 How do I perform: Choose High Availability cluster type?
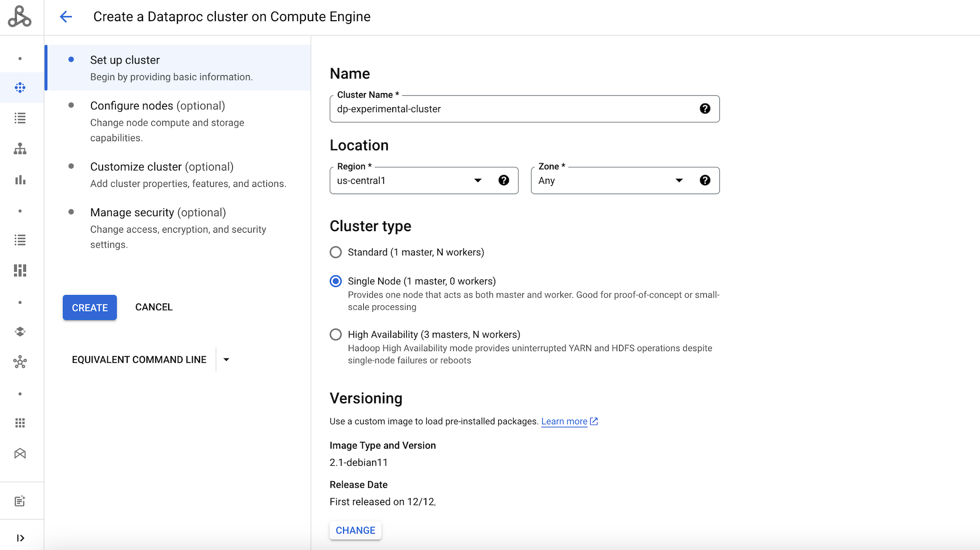(336, 335)
